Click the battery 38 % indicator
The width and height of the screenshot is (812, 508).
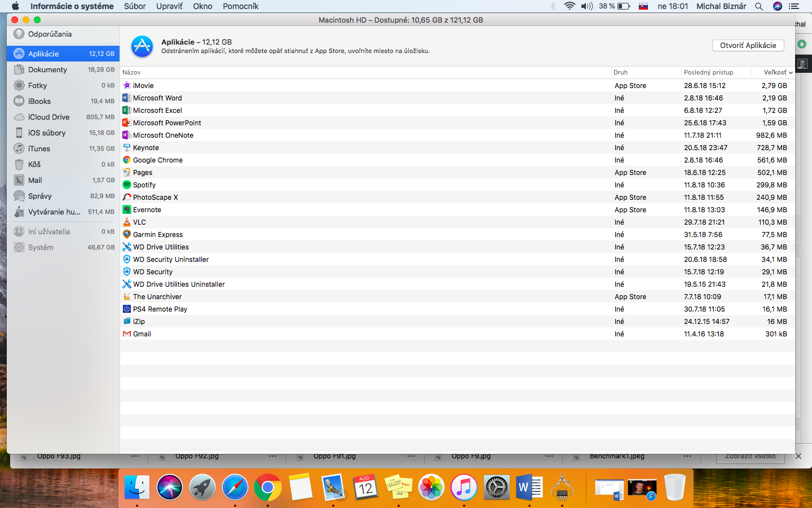pyautogui.click(x=615, y=6)
